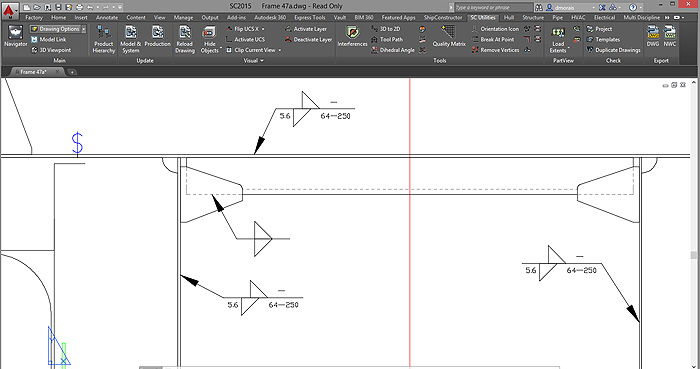
Task: Click the Open file icon in quick access toolbar
Action: [x=37, y=8]
